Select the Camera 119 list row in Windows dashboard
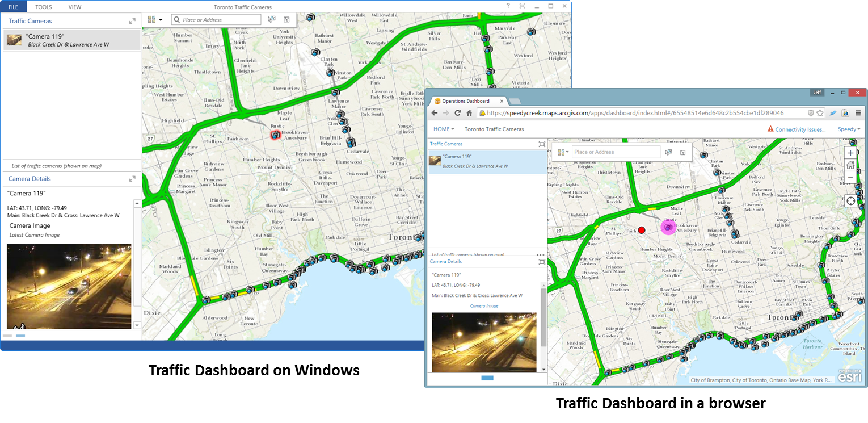868x423 pixels. click(72, 40)
